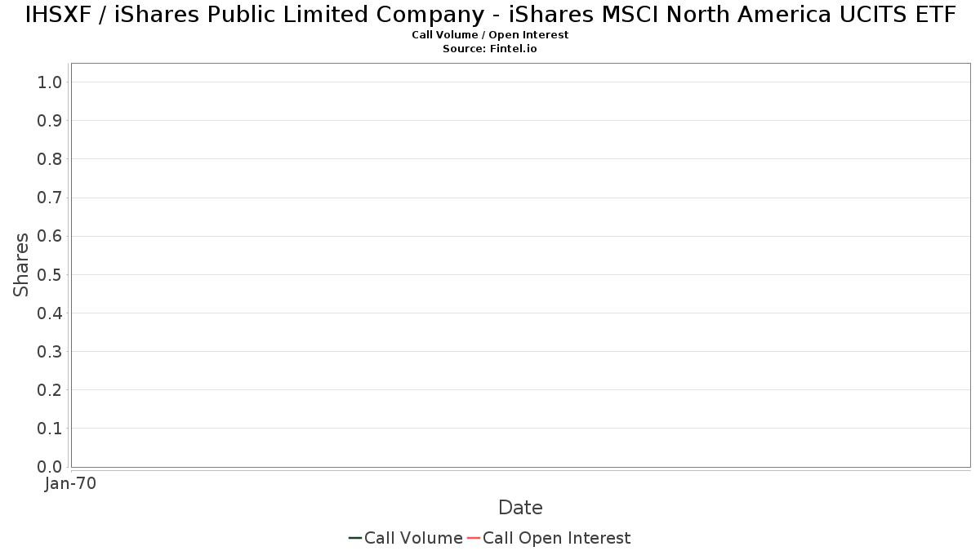
Task: Select the 0.2 y-axis tick label
Action: (x=49, y=390)
